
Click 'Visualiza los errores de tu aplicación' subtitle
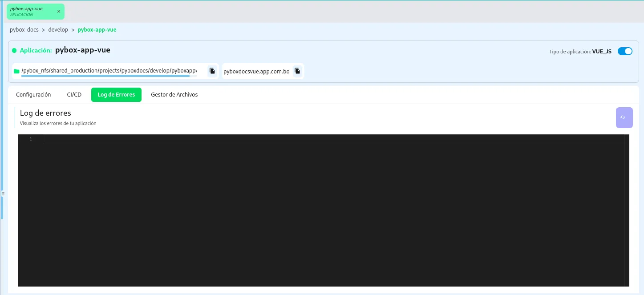[x=58, y=123]
